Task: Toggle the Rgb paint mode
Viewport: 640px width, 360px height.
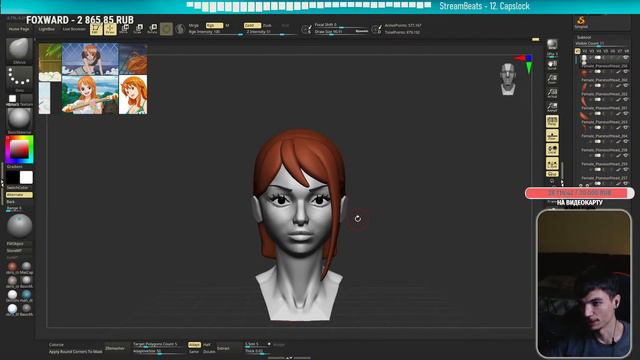Action: [x=214, y=25]
